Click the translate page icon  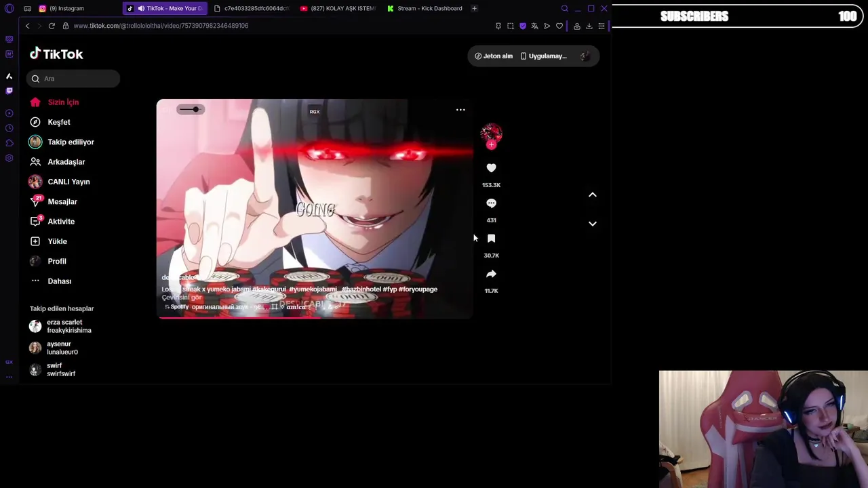pos(535,26)
